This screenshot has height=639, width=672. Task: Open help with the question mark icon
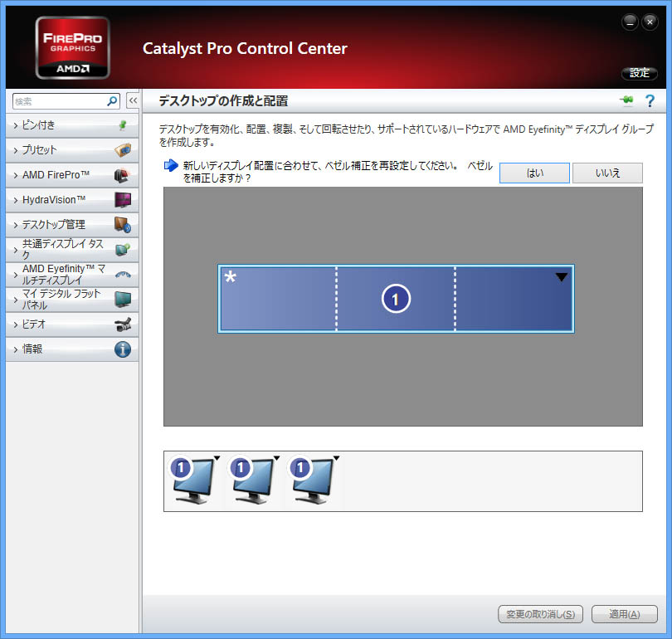[x=650, y=100]
